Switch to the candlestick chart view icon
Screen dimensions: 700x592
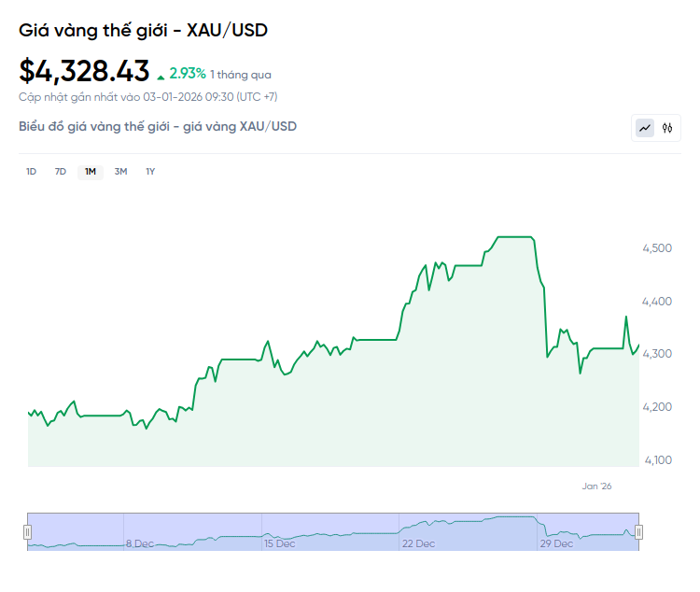[667, 128]
